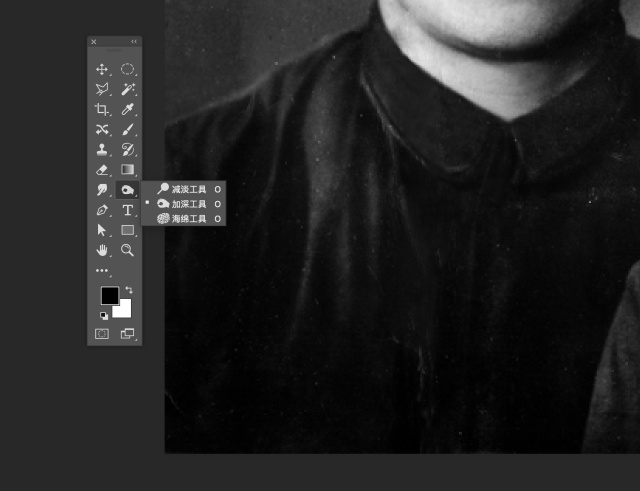
Task: Swap foreground and background colors
Action: [x=129, y=290]
